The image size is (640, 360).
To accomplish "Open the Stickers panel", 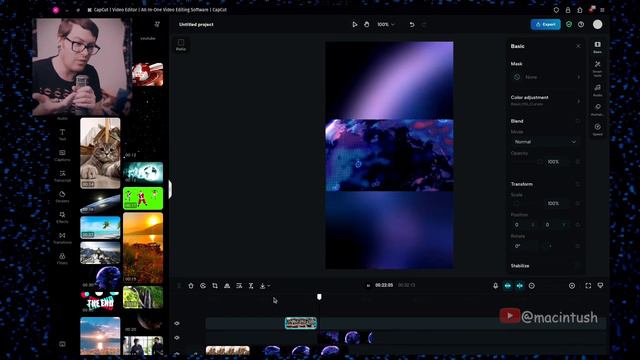I will point(62,197).
